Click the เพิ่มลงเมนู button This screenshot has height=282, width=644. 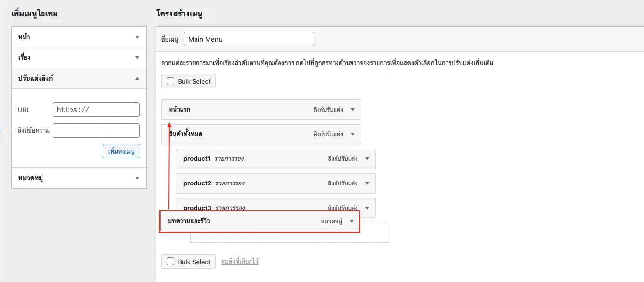pyautogui.click(x=121, y=151)
